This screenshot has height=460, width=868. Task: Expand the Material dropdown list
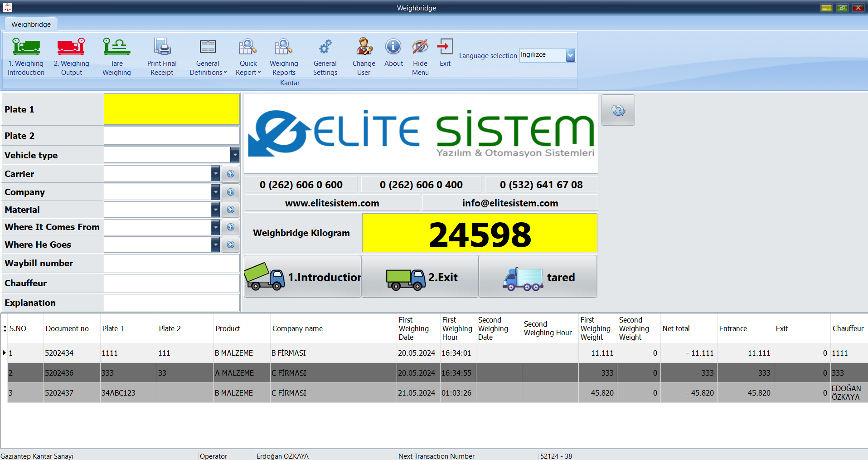[x=215, y=210]
